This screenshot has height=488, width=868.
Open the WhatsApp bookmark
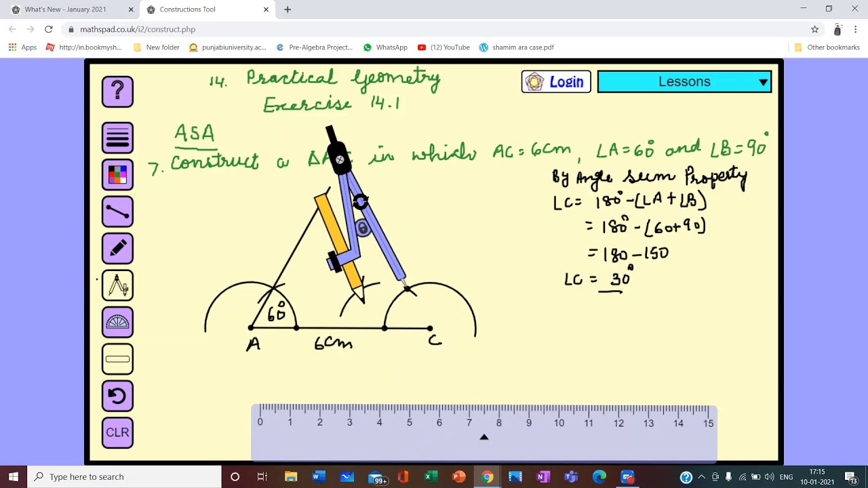pyautogui.click(x=385, y=47)
